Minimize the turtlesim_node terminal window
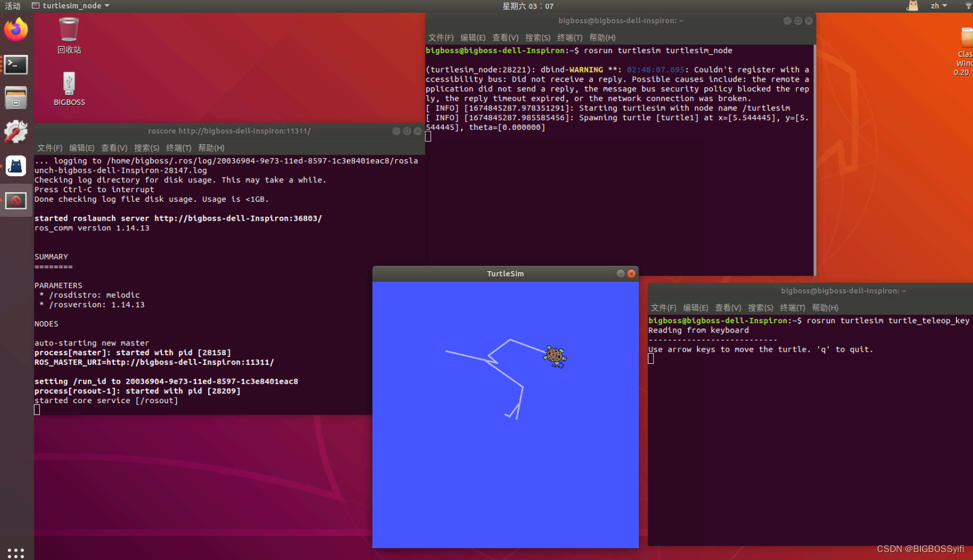 788,21
